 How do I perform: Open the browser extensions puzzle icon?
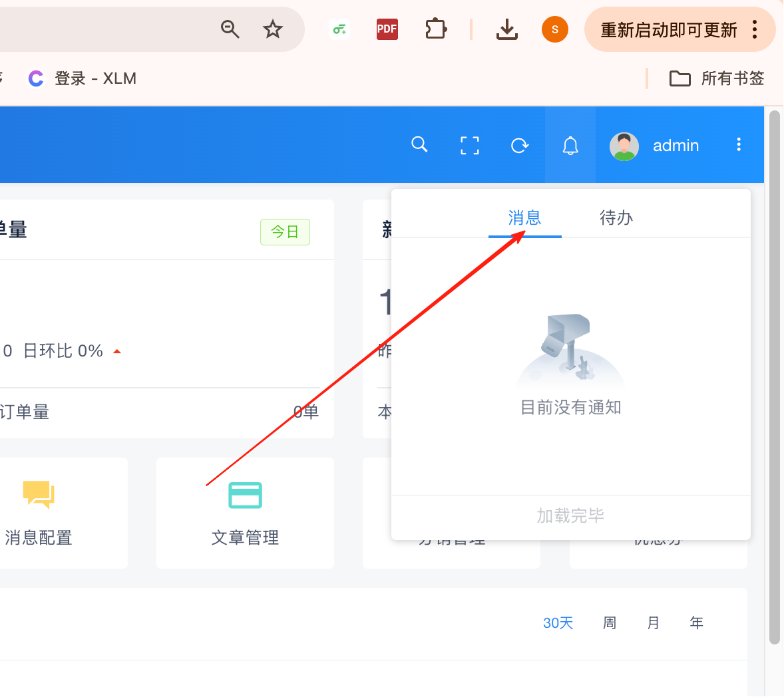pyautogui.click(x=435, y=29)
